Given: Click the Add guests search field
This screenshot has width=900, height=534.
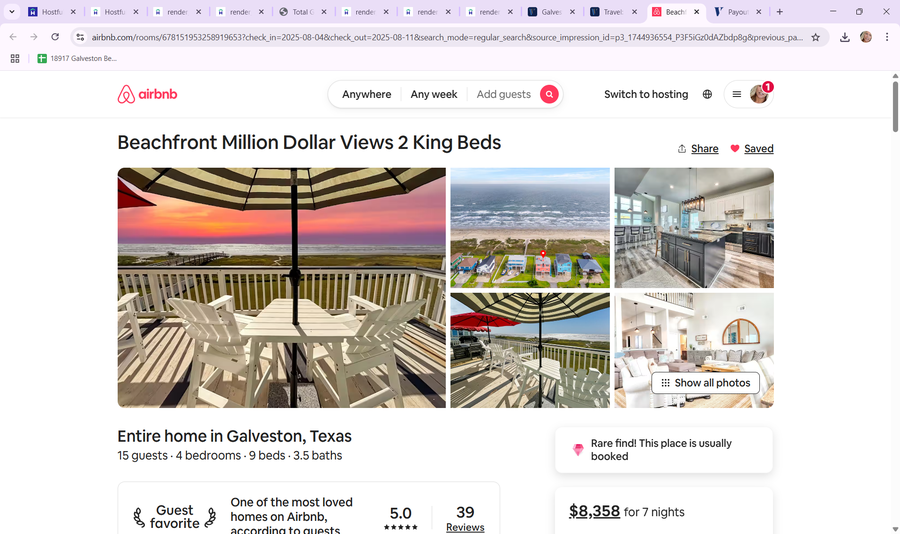Looking at the screenshot, I should (x=503, y=94).
